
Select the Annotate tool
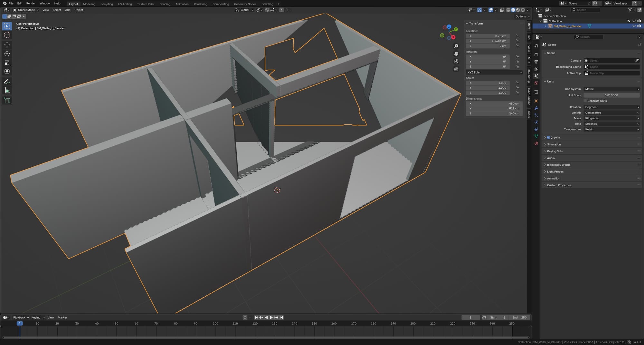click(7, 82)
